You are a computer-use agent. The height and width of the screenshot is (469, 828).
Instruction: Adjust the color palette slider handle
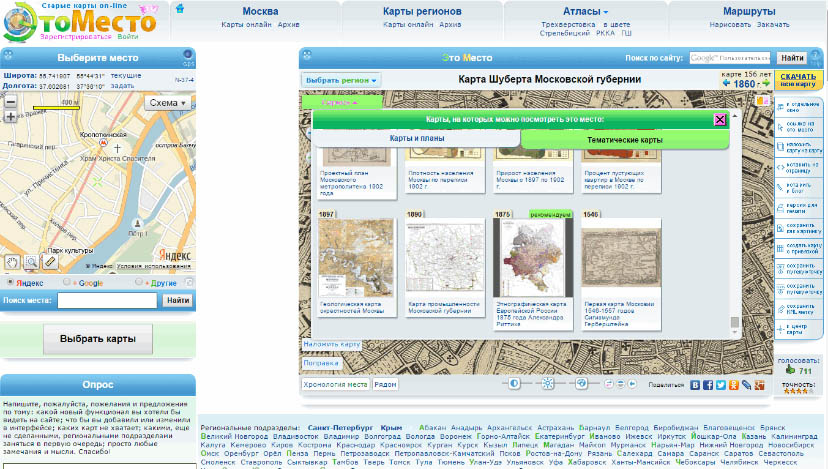(581, 383)
